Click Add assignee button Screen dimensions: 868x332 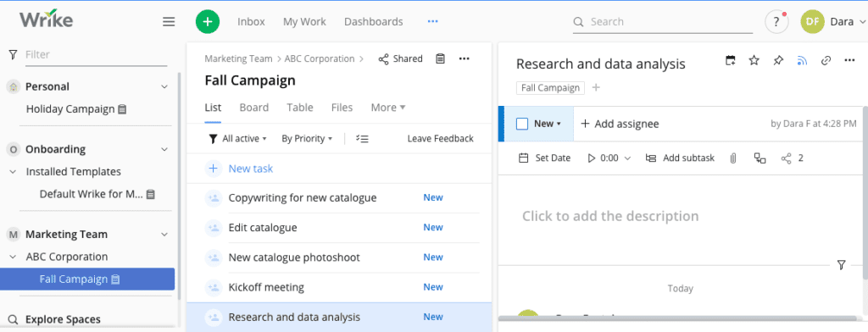(x=620, y=124)
